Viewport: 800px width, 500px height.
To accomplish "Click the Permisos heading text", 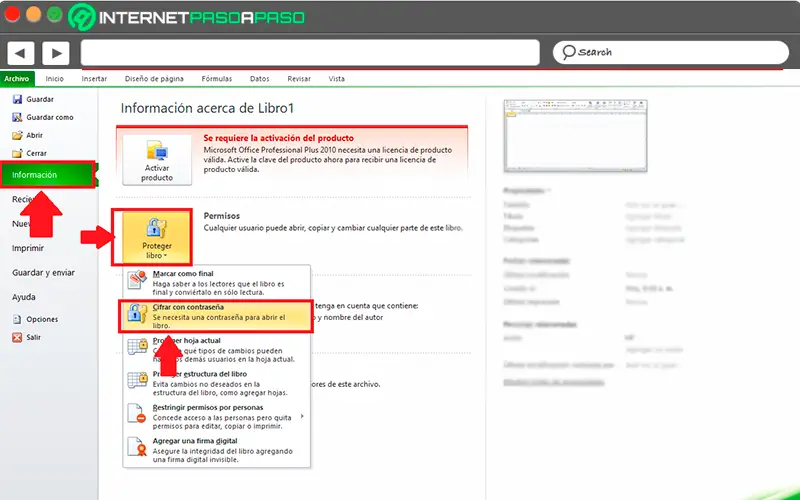I will point(221,216).
